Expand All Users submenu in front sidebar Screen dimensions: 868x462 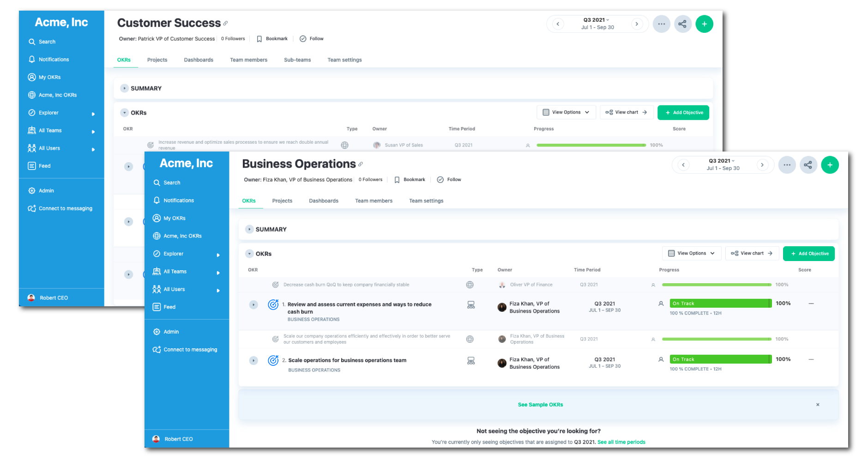click(218, 290)
